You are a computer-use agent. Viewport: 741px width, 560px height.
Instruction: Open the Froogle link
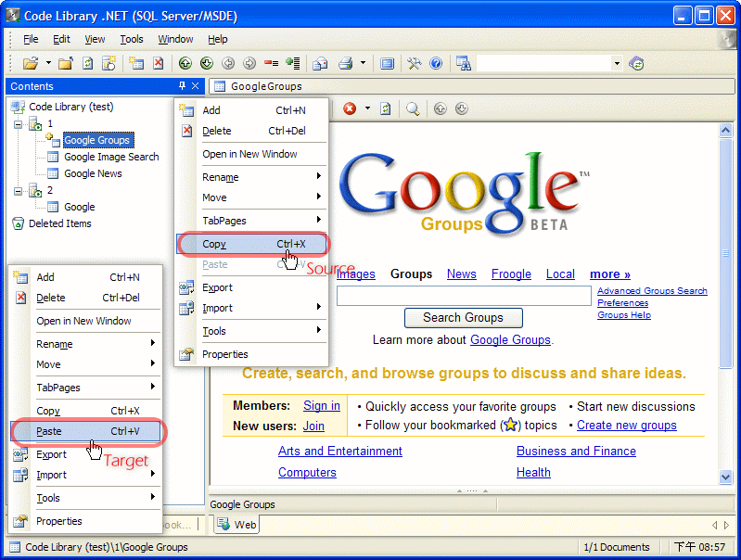511,274
